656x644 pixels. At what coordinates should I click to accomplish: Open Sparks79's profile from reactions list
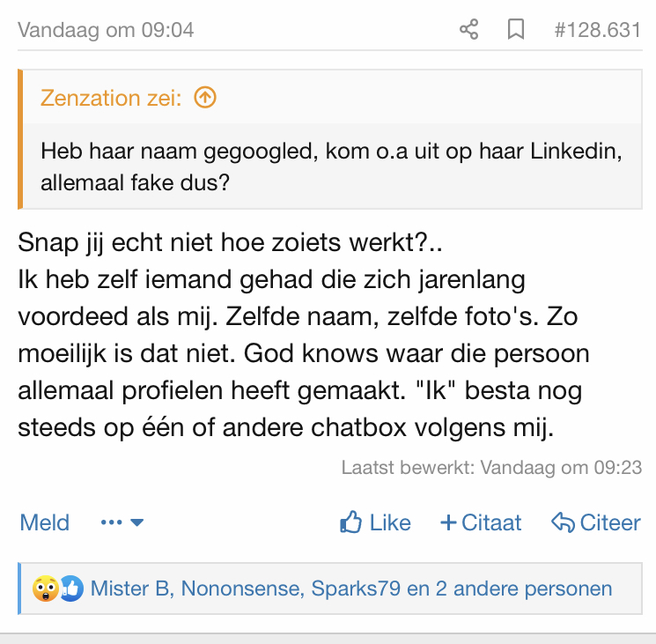356,588
